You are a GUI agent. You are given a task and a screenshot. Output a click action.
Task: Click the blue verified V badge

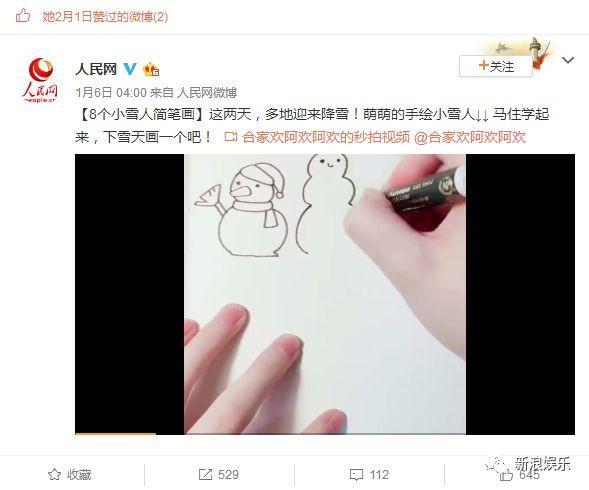tap(130, 69)
